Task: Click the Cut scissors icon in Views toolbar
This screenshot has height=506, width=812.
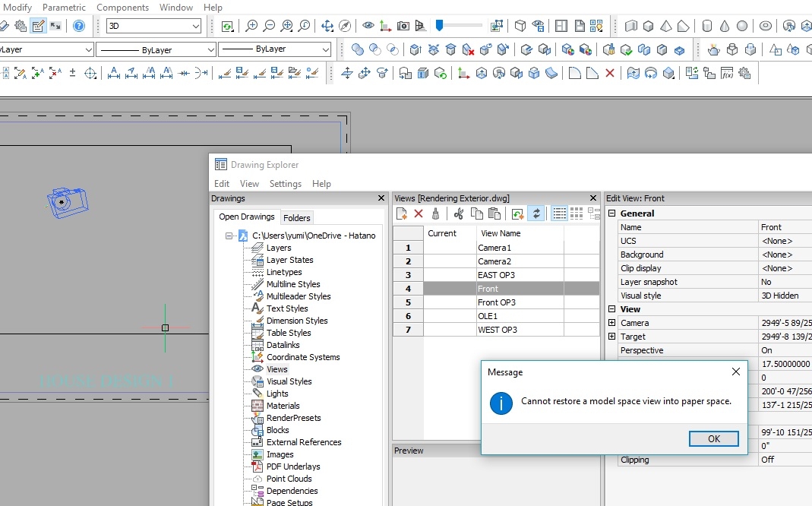Action: coord(458,213)
